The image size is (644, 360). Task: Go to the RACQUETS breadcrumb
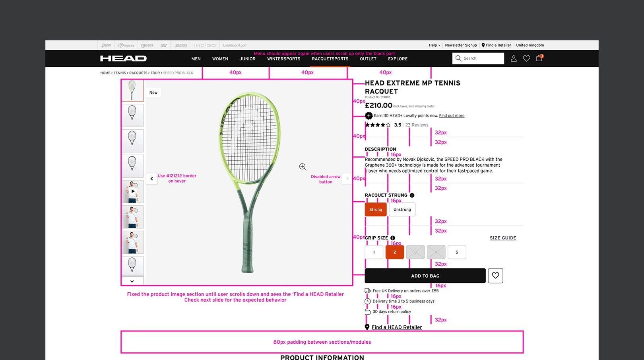click(x=138, y=73)
